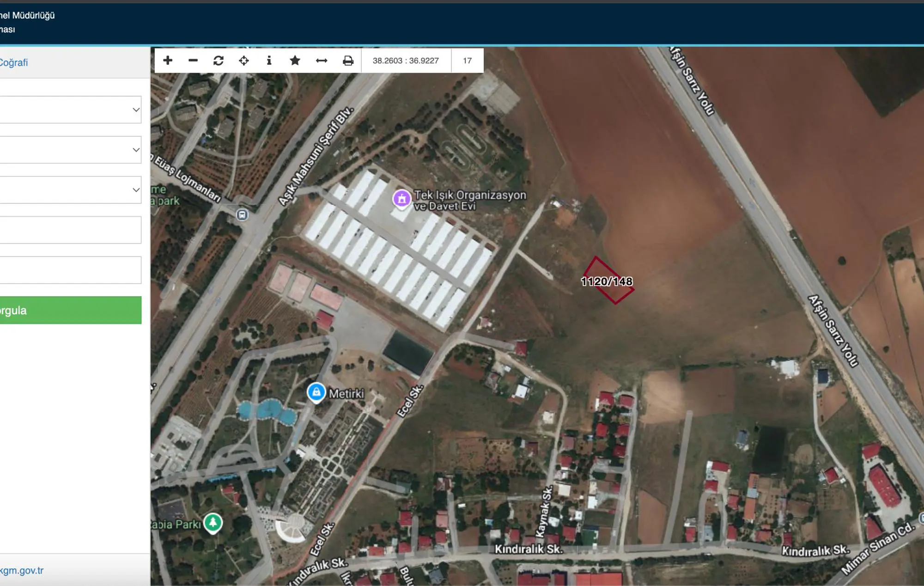Image resolution: width=924 pixels, height=586 pixels.
Task: Click the coordinates display 38.2603 : 36.9227
Action: pyautogui.click(x=406, y=61)
